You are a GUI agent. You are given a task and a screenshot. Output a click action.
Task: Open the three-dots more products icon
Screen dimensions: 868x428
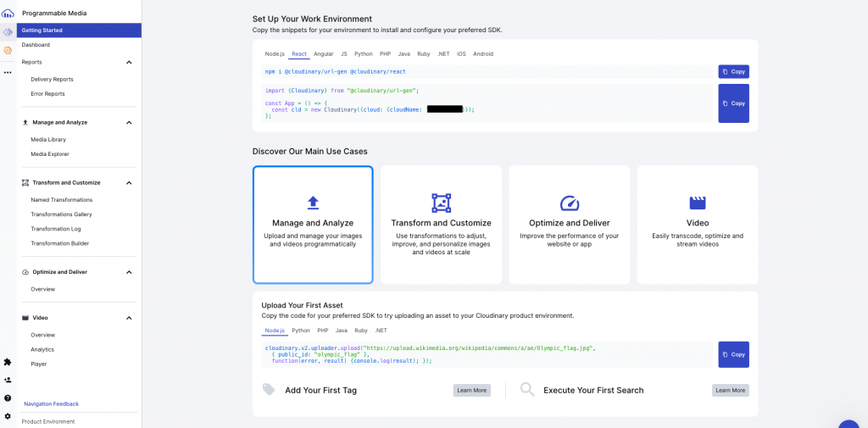8,73
